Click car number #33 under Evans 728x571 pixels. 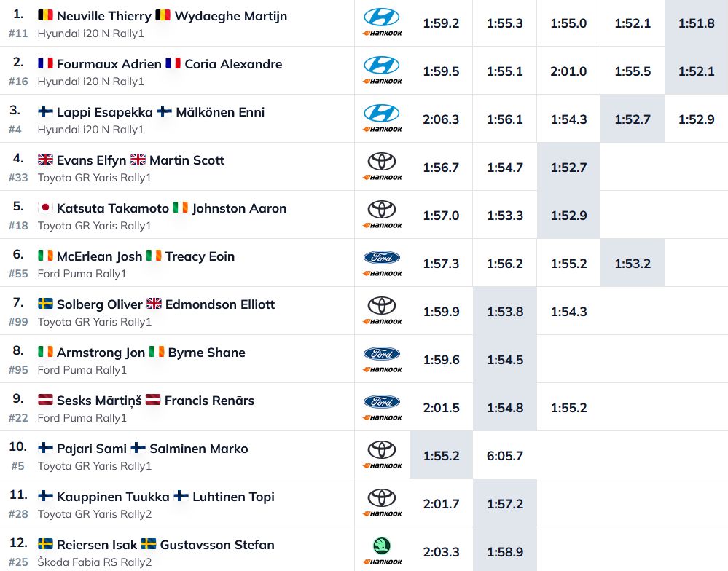(x=18, y=177)
